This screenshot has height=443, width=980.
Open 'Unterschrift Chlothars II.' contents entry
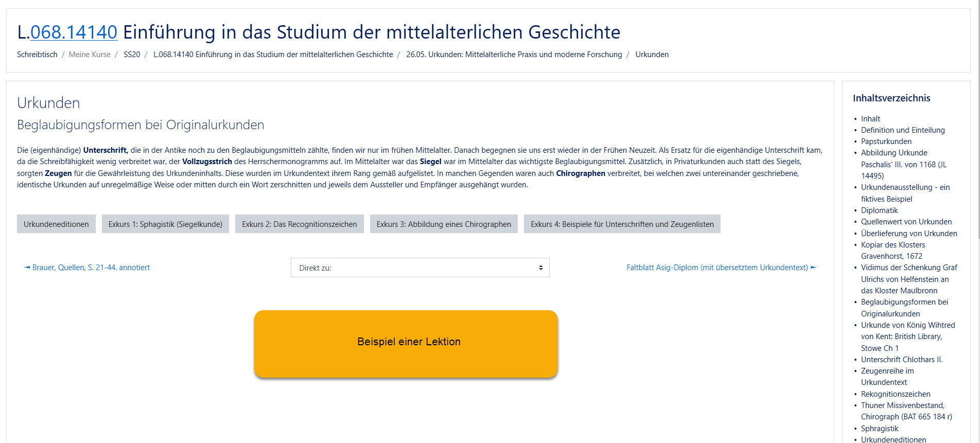pos(902,360)
